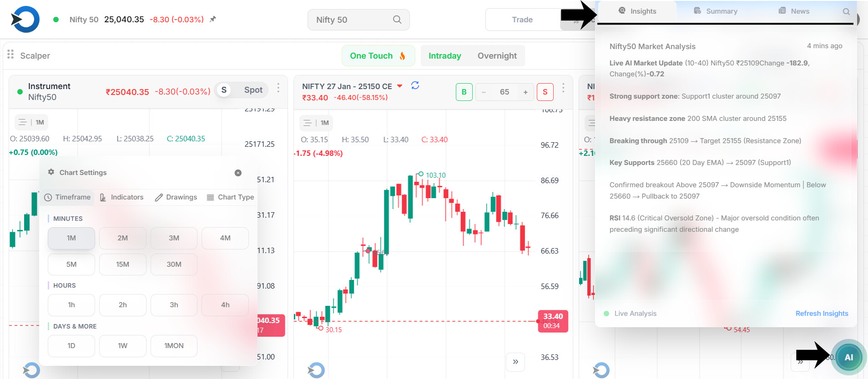Open the three-dot menu on the option card
The image size is (868, 379).
pyautogui.click(x=563, y=88)
